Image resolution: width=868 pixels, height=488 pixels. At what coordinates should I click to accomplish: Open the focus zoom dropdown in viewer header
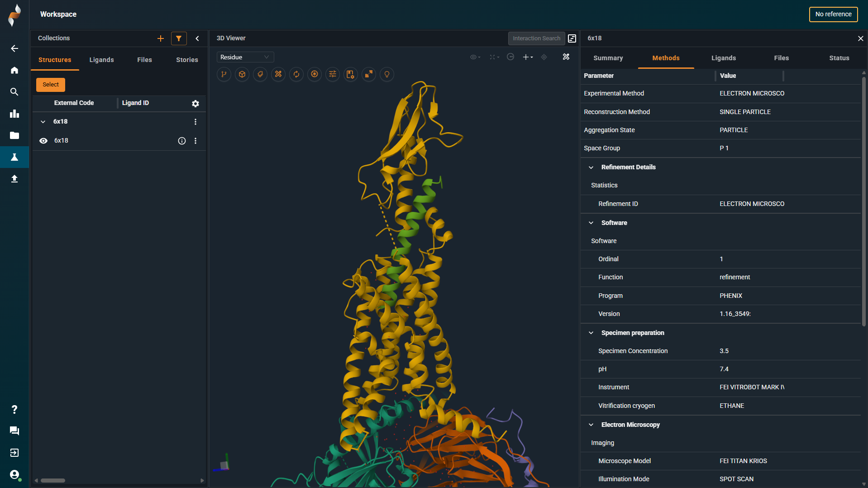pyautogui.click(x=494, y=57)
